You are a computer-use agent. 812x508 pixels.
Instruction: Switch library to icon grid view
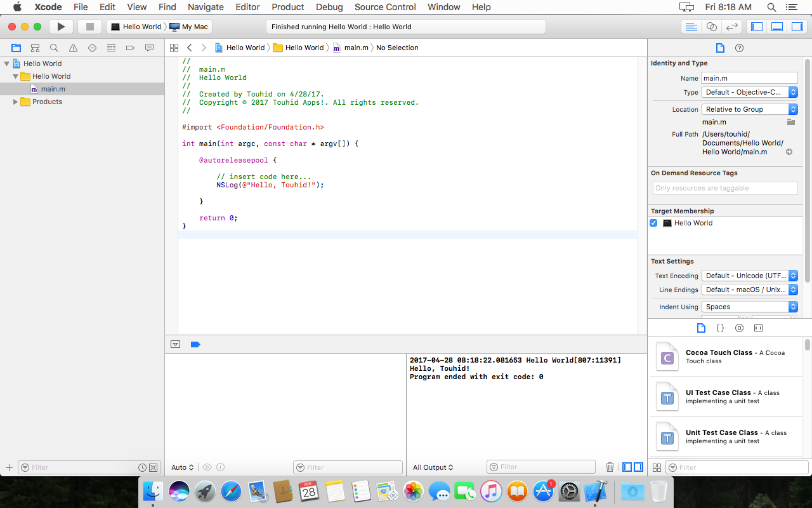[657, 467]
